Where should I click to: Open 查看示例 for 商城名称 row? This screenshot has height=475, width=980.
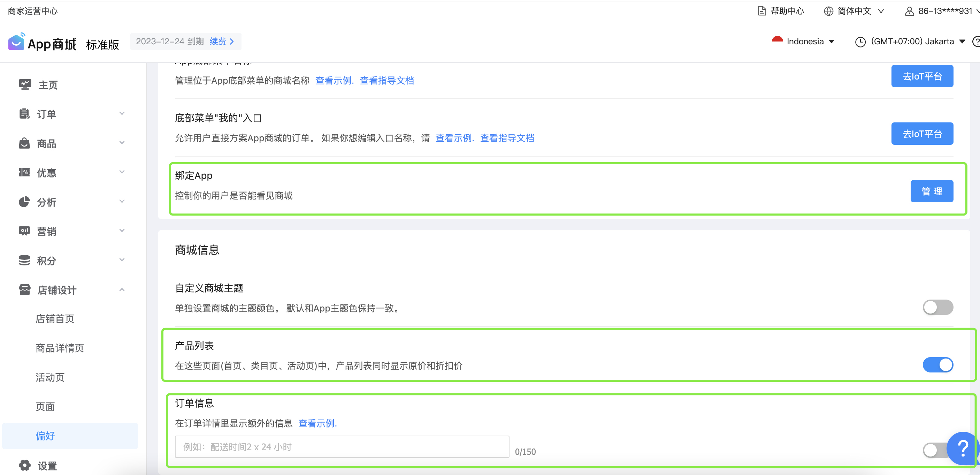click(x=335, y=80)
